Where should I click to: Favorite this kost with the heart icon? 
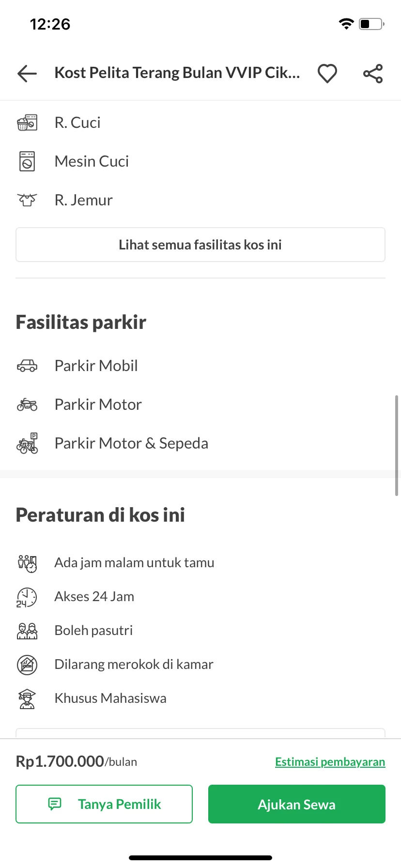327,73
